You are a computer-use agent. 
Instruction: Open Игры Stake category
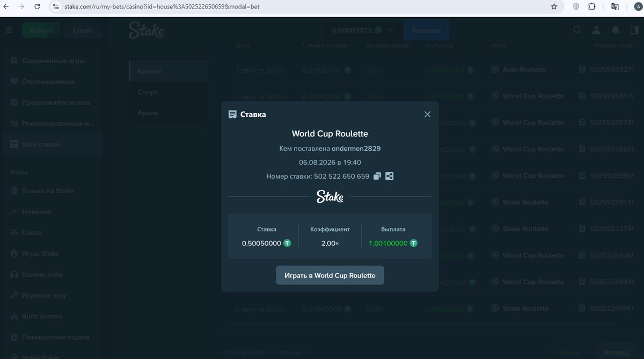pyautogui.click(x=53, y=254)
